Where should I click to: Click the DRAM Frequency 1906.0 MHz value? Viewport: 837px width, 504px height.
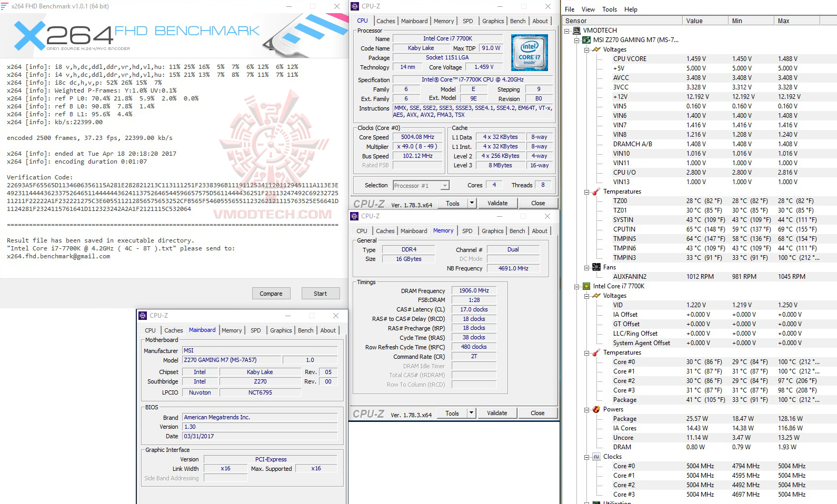[474, 290]
